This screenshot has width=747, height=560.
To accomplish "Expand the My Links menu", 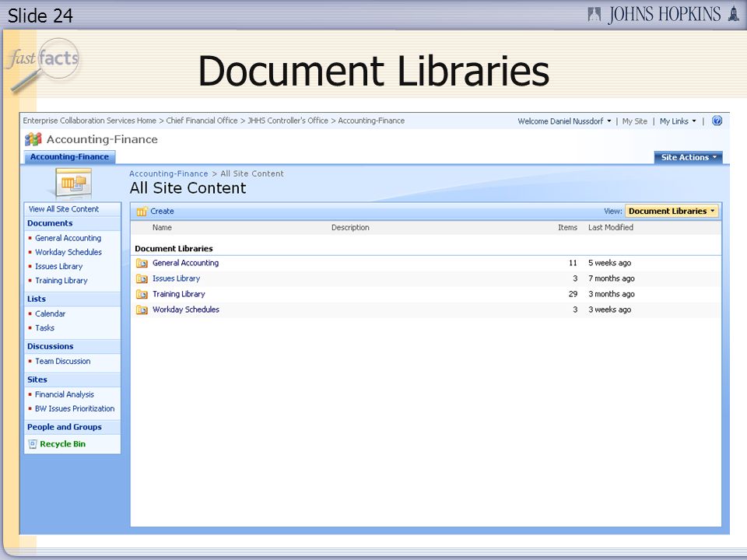I will click(678, 121).
